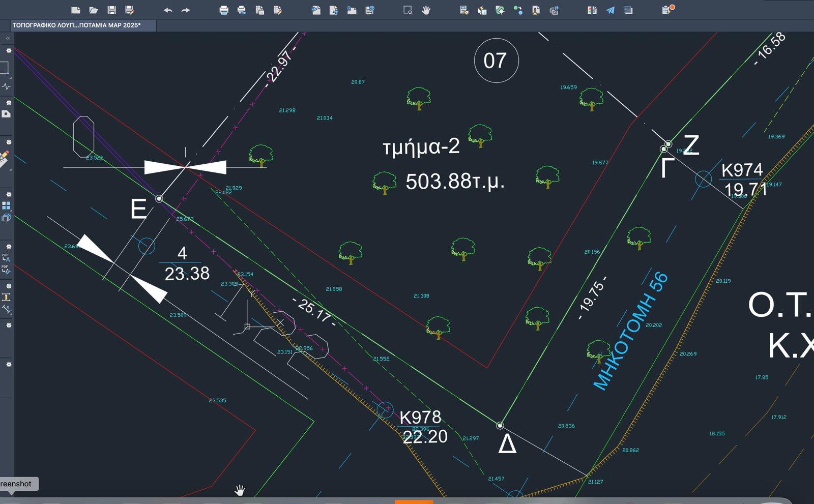
Task: Open the topmost gear menu in left palette
Action: pyautogui.click(x=8, y=51)
